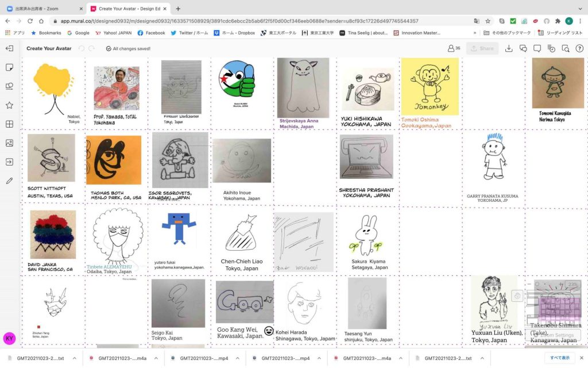Expand the chevron beside the first .mp4 download
The image size is (588, 368).
(237, 358)
